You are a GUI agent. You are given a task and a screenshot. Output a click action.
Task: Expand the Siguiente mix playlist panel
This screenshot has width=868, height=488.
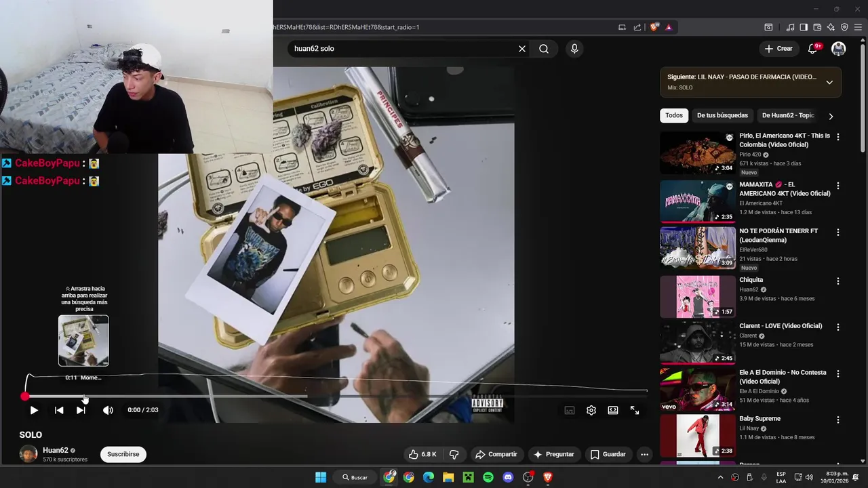pos(829,82)
